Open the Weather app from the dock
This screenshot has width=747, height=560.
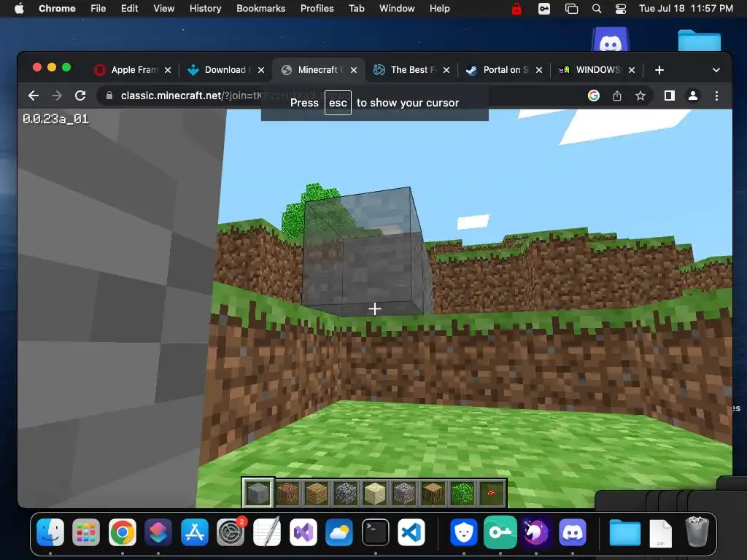(x=339, y=532)
